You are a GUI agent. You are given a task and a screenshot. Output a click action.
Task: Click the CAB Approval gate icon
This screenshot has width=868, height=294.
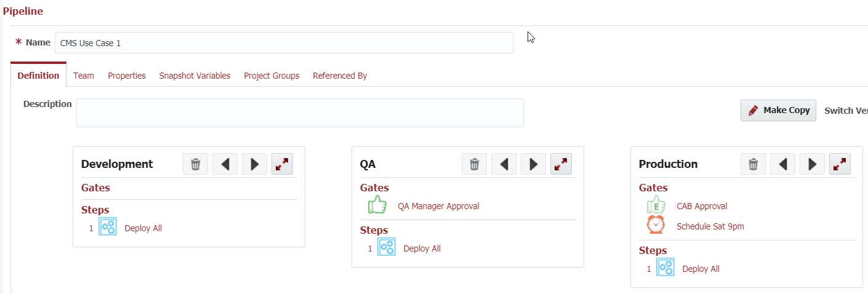click(656, 205)
